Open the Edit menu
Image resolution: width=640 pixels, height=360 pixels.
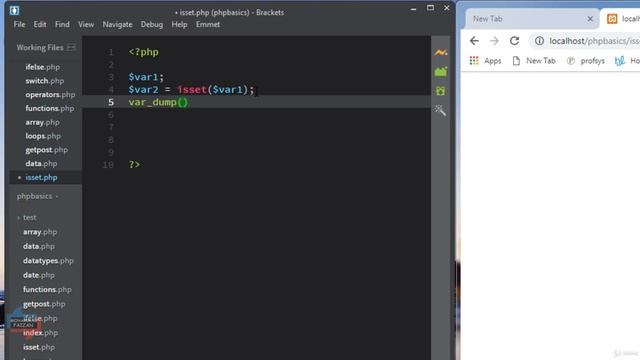[40, 24]
